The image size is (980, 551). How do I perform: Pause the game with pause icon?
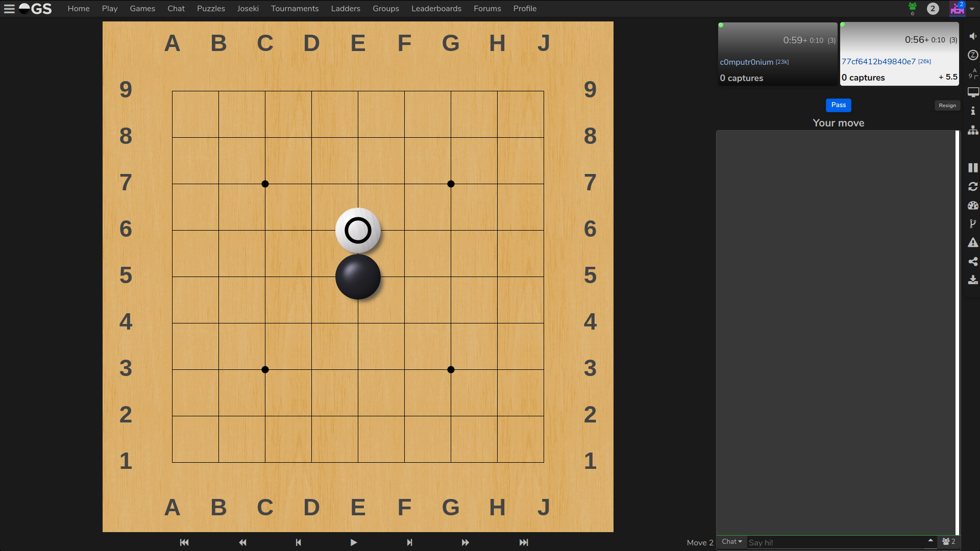[x=973, y=168]
